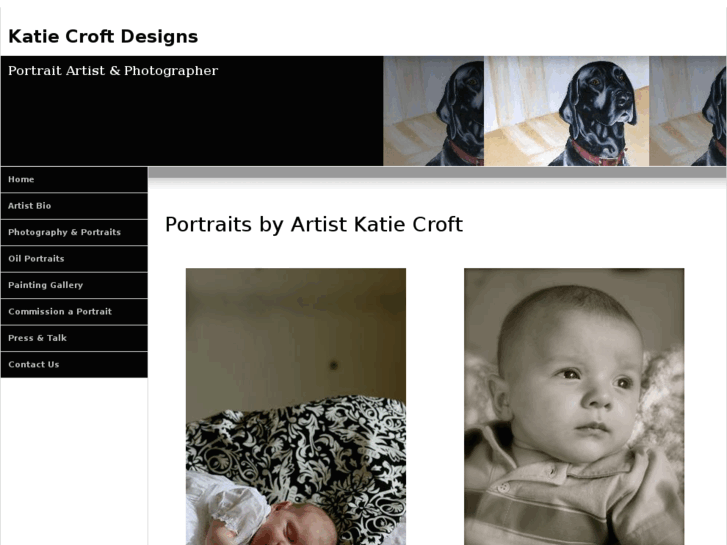
Task: Open the Contact Us page
Action: (33, 365)
